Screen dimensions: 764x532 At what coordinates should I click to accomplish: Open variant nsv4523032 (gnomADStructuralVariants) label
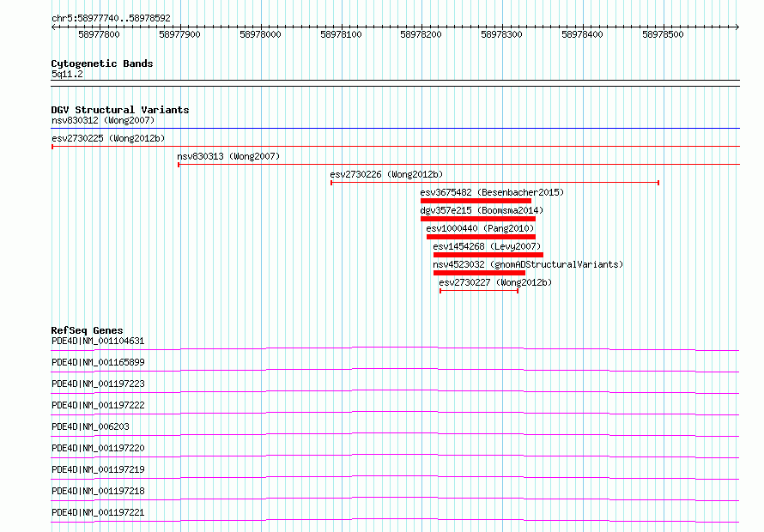528,264
